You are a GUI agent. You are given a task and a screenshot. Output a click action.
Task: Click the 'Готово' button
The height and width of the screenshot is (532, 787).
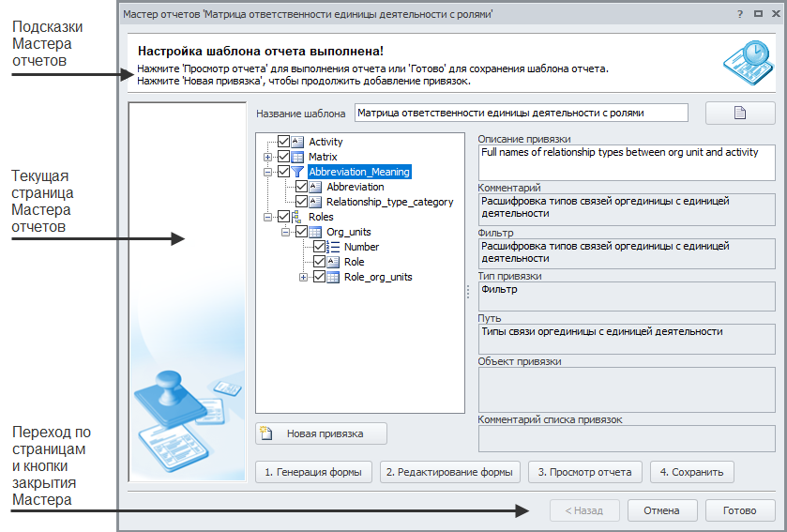(739, 510)
